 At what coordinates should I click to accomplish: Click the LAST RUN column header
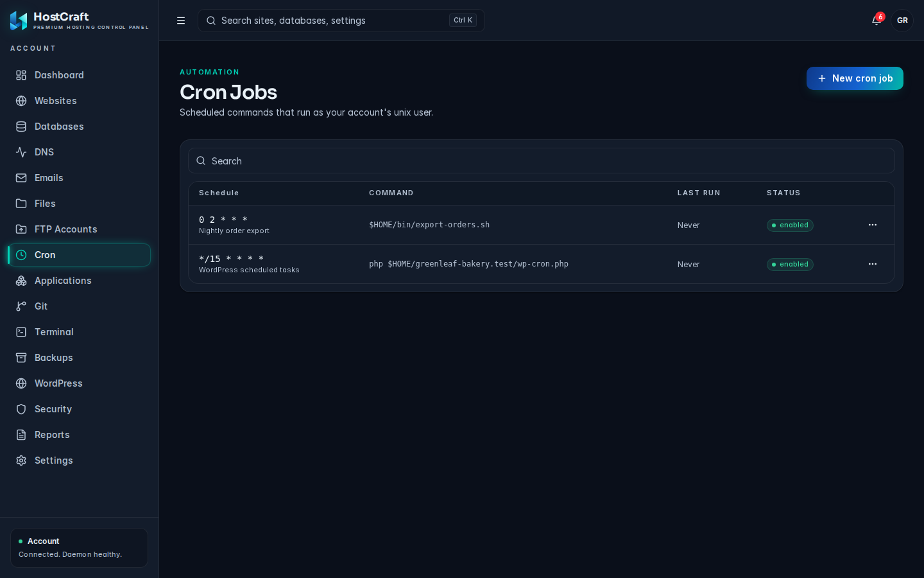(x=699, y=193)
